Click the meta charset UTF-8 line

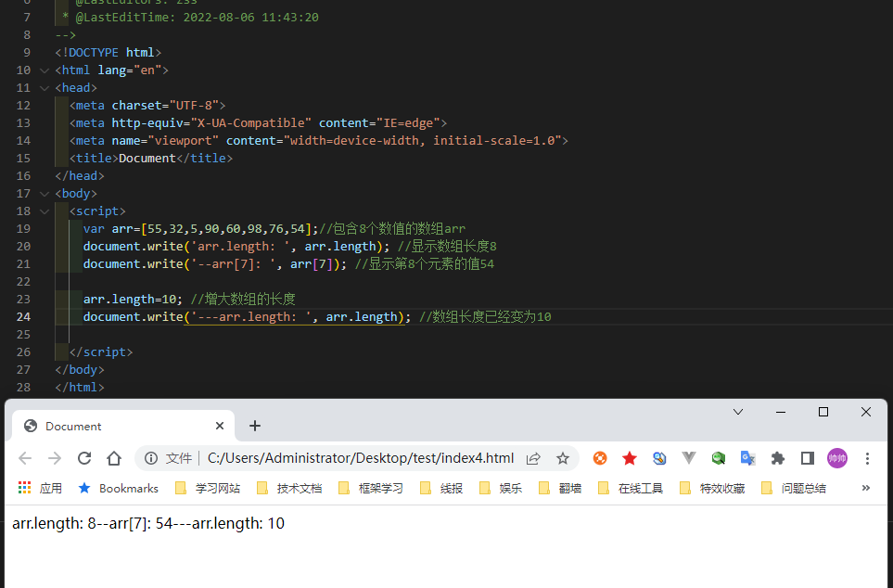point(147,106)
